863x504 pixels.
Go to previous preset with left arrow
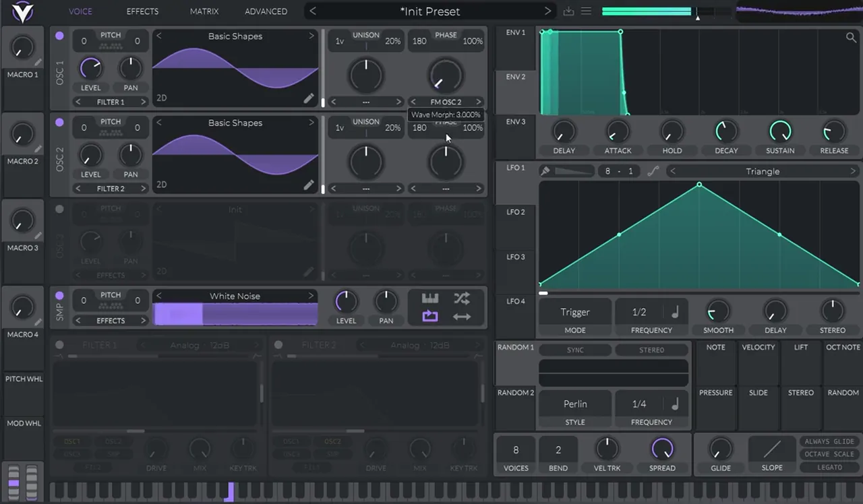tap(313, 11)
